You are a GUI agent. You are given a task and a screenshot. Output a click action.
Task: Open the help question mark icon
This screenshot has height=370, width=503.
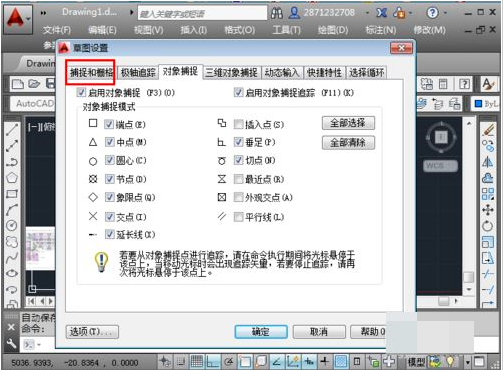(x=432, y=13)
